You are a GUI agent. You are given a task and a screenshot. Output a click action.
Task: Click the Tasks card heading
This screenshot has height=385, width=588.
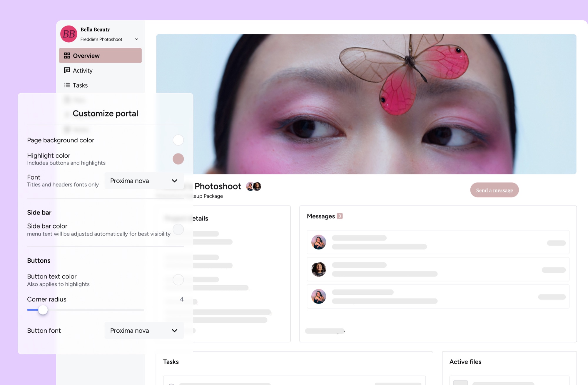pyautogui.click(x=171, y=362)
